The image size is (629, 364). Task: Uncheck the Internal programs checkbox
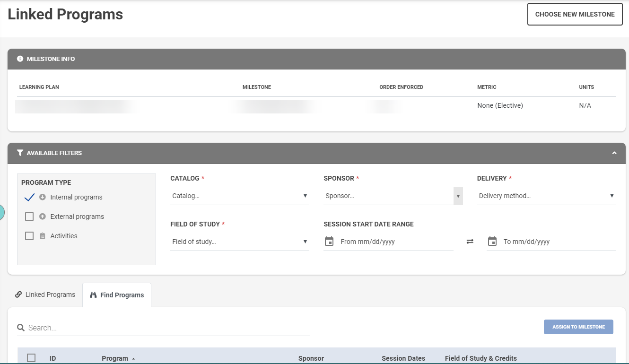pos(29,197)
